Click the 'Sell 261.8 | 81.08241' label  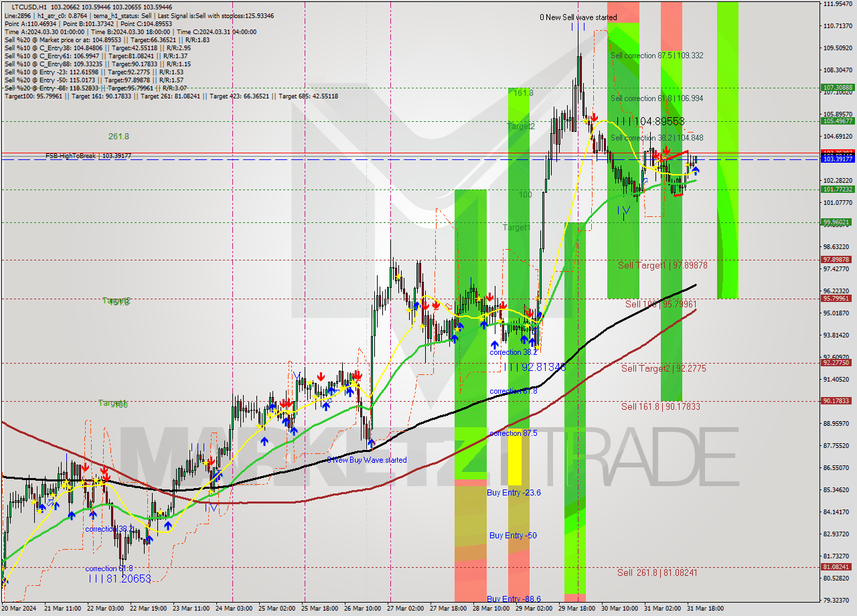click(x=657, y=572)
